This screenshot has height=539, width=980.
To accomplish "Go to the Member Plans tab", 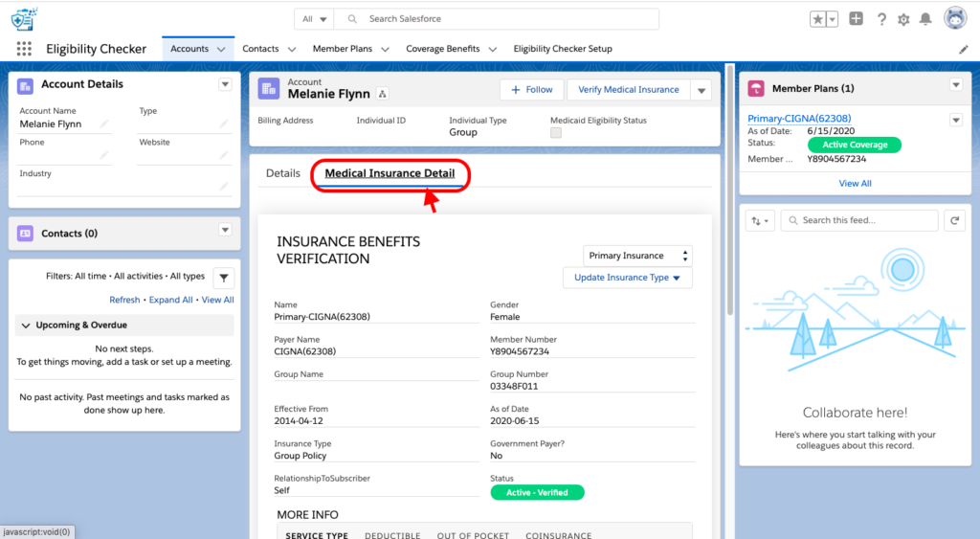I will coord(343,49).
